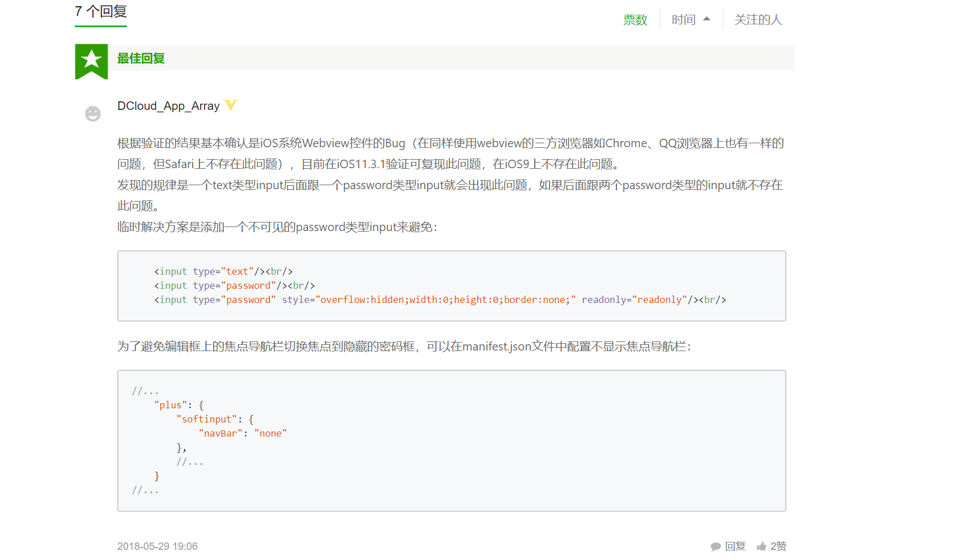This screenshot has height=560, width=975.
Task: Toggle the sort arrow beside 时间
Action: coord(706,19)
